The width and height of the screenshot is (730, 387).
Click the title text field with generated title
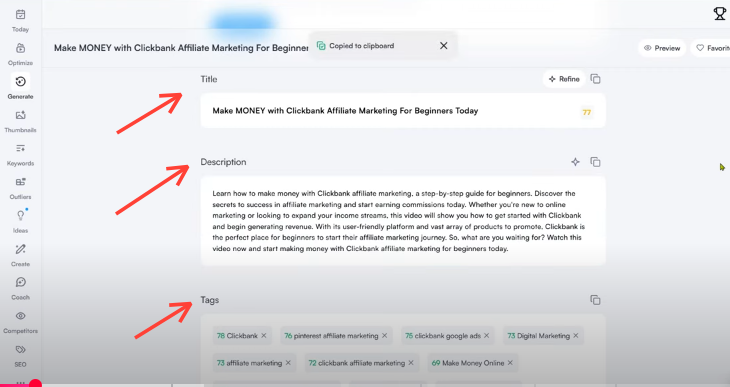tap(403, 111)
